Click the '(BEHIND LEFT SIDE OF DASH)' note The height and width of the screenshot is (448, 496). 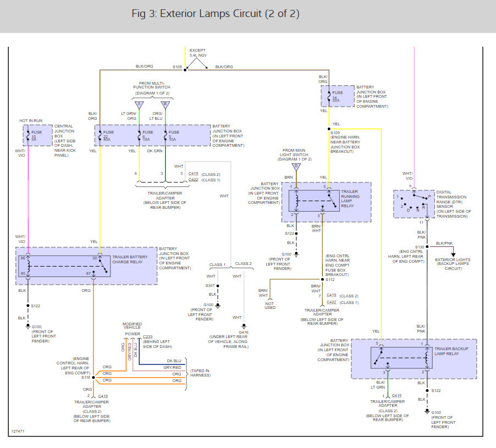click(157, 344)
